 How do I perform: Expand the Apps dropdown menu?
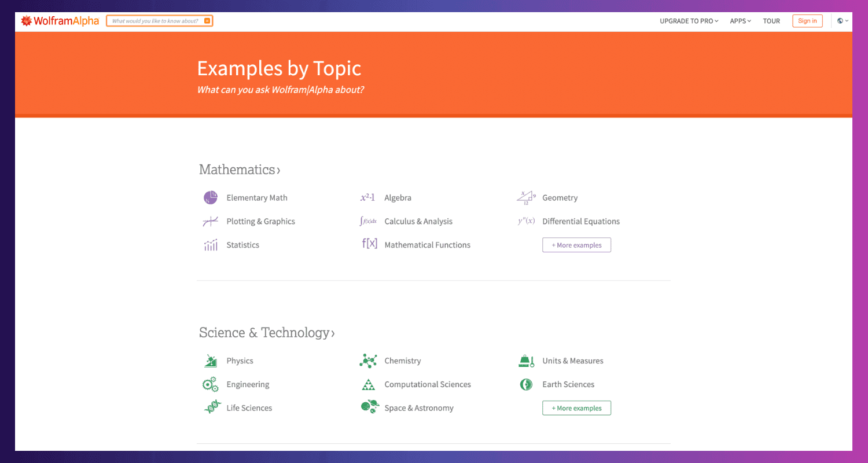pos(740,21)
